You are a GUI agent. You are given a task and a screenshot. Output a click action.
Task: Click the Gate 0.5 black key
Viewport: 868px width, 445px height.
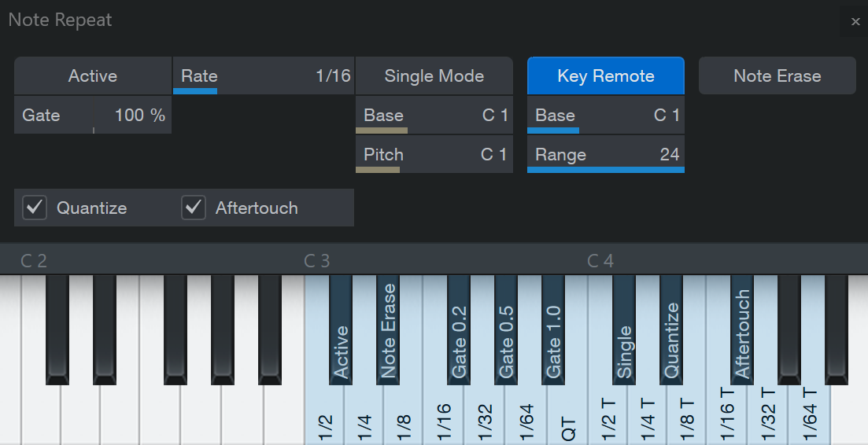tap(506, 329)
